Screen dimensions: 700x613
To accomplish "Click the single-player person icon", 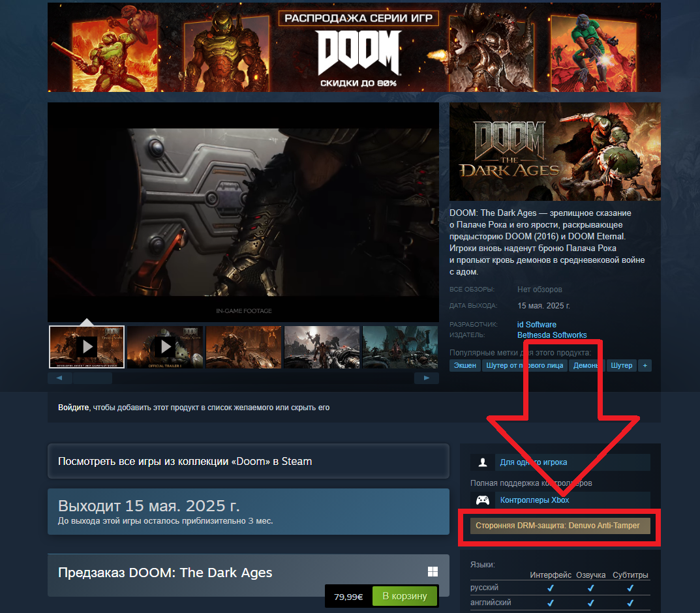I will 483,462.
